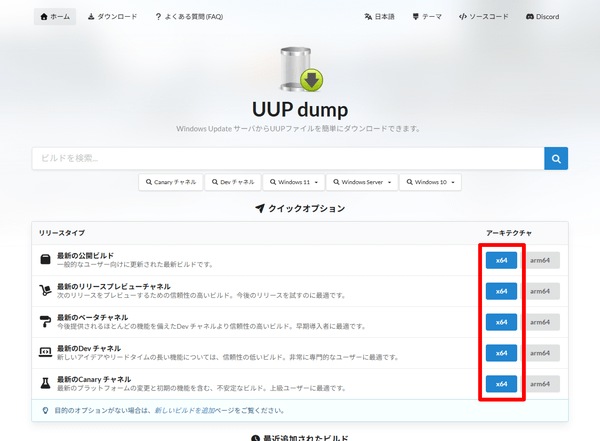Click the ベータチャネル paint roller icon
Image resolution: width=600 pixels, height=441 pixels.
(x=46, y=322)
